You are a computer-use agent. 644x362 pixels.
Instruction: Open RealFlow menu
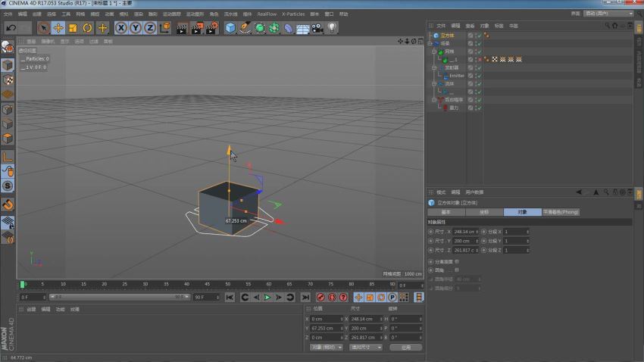[x=267, y=14]
